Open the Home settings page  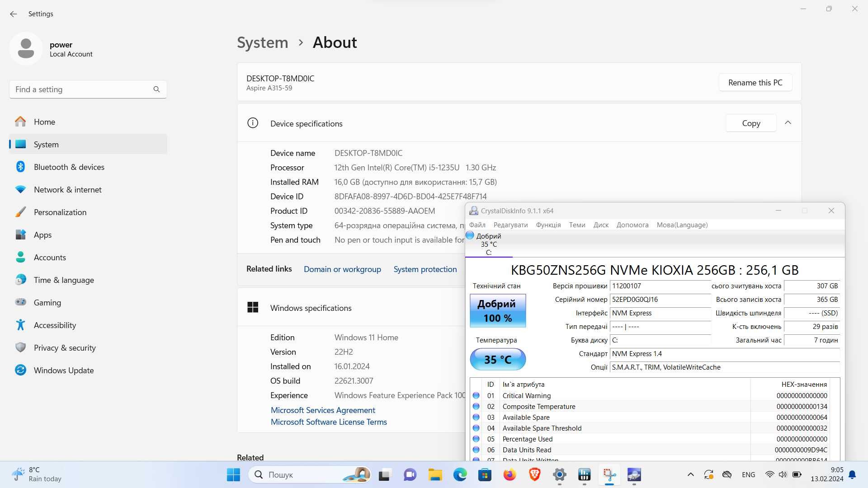coord(88,122)
